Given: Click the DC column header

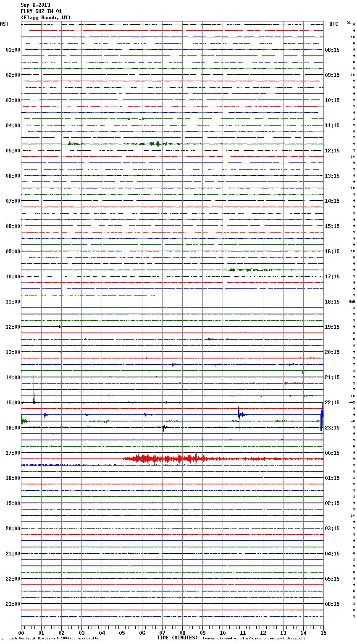Looking at the screenshot, I should (x=349, y=23).
